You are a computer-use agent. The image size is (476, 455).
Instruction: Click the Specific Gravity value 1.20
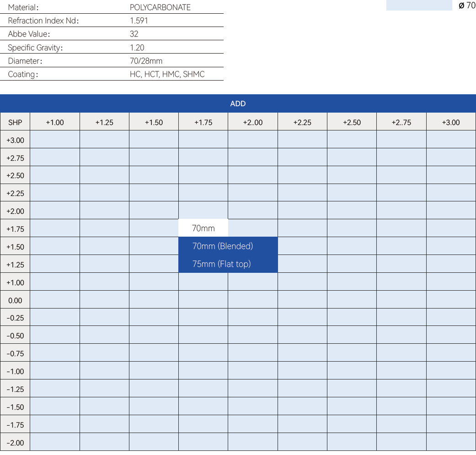tap(137, 48)
